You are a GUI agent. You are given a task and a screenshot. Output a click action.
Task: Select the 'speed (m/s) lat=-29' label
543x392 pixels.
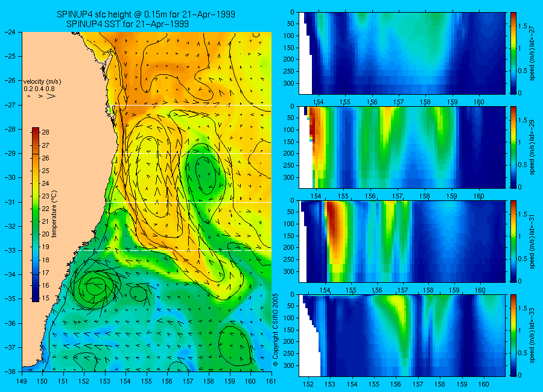(533, 148)
